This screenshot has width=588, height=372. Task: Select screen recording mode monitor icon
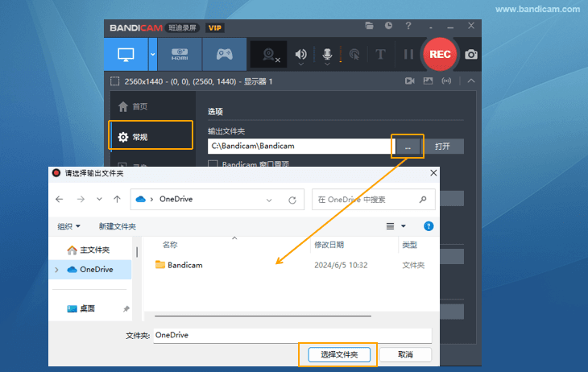[126, 55]
